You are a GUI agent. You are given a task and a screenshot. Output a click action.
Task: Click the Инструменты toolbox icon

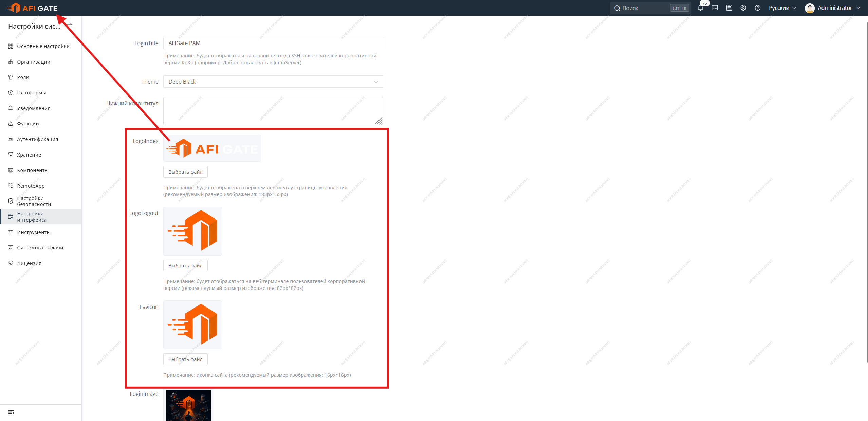coord(11,232)
